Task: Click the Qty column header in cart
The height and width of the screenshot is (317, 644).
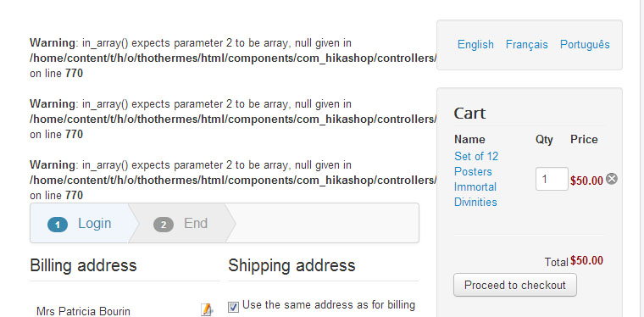Action: 544,140
